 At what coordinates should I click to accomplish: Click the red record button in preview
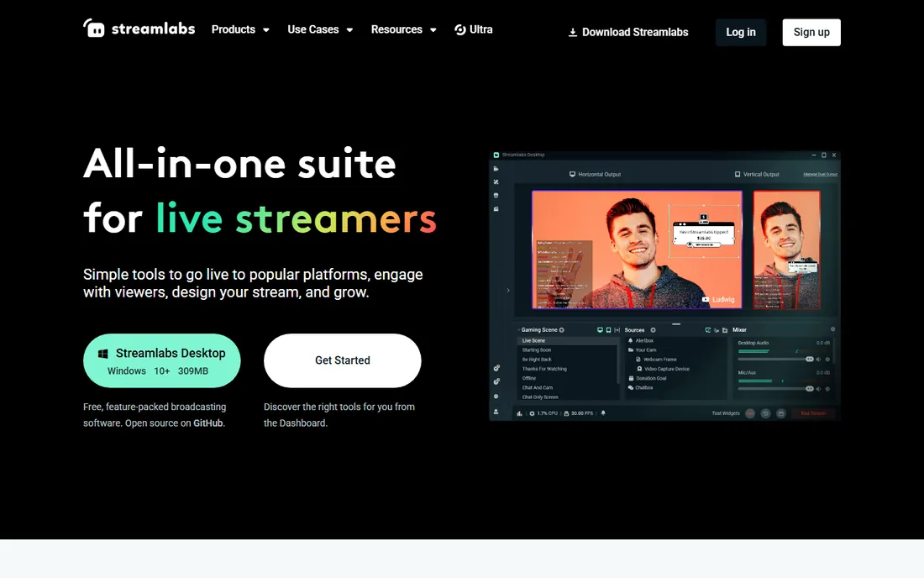(750, 413)
